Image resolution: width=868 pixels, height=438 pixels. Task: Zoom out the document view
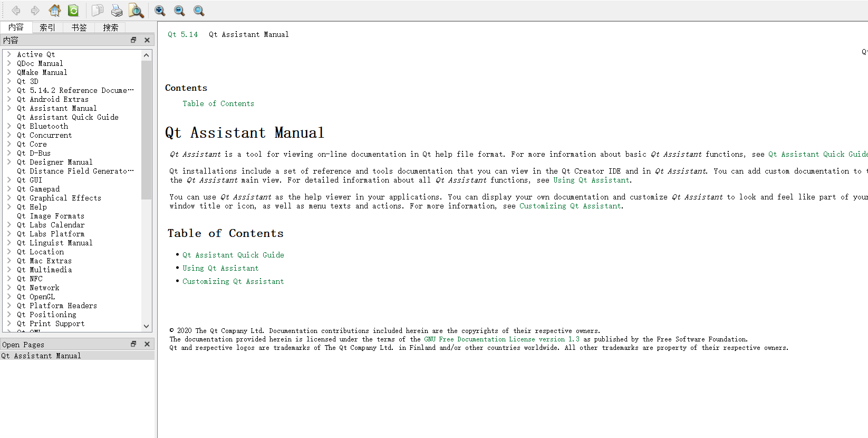(x=179, y=11)
